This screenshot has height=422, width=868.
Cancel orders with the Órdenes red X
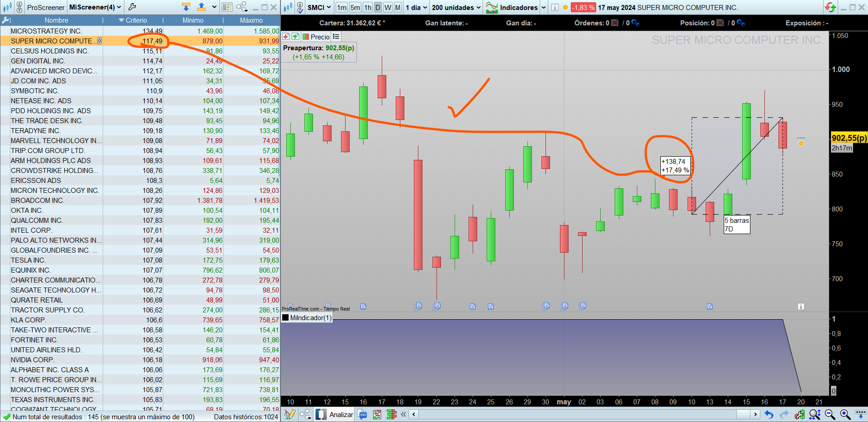pos(615,23)
